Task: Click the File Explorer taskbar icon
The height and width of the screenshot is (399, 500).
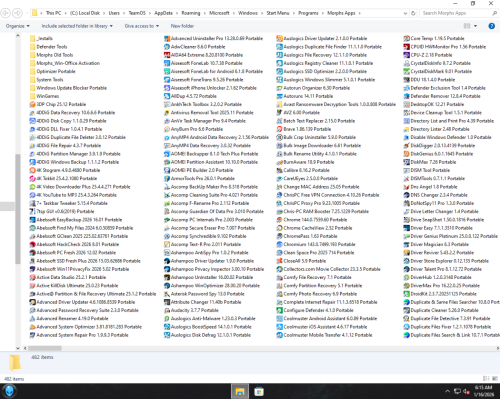Action: tap(240, 391)
